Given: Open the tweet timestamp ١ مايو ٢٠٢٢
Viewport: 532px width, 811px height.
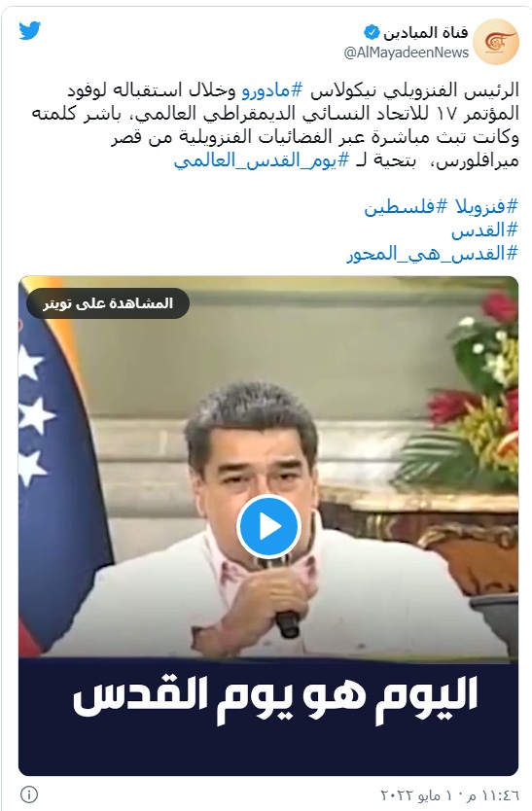Looking at the screenshot, I should [x=449, y=795].
